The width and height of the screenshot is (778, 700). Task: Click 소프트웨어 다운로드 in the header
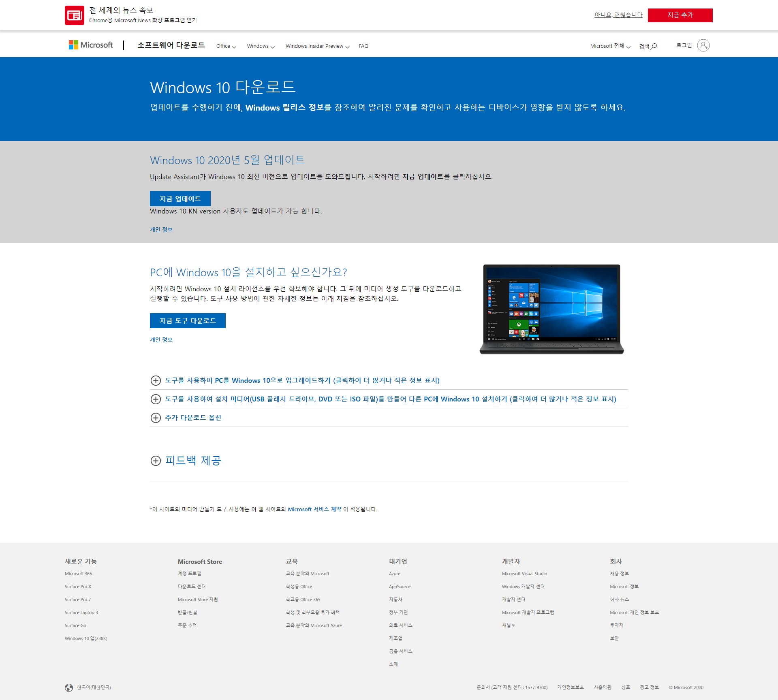(171, 45)
